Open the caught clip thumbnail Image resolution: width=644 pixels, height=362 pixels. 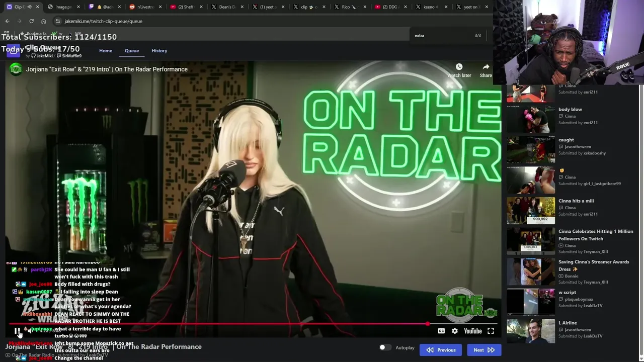pos(531,150)
